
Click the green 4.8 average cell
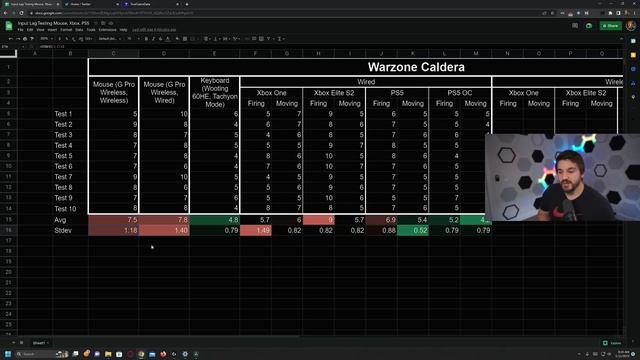[214, 220]
